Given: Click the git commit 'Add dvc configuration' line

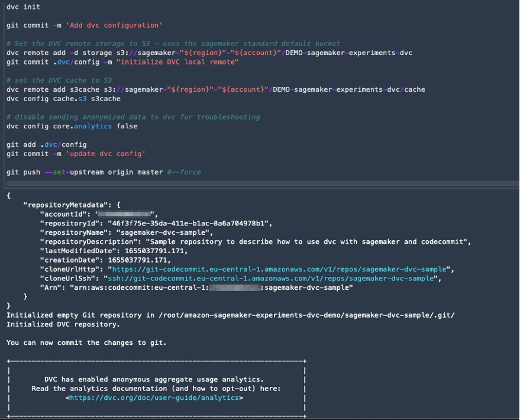Looking at the screenshot, I should point(84,25).
